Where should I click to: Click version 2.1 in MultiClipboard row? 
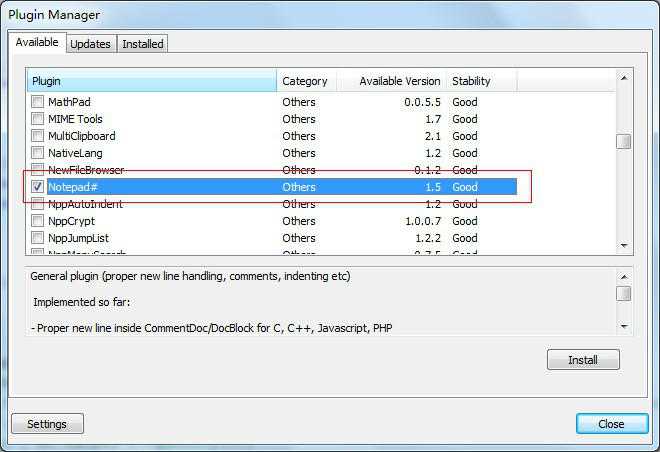[x=433, y=136]
